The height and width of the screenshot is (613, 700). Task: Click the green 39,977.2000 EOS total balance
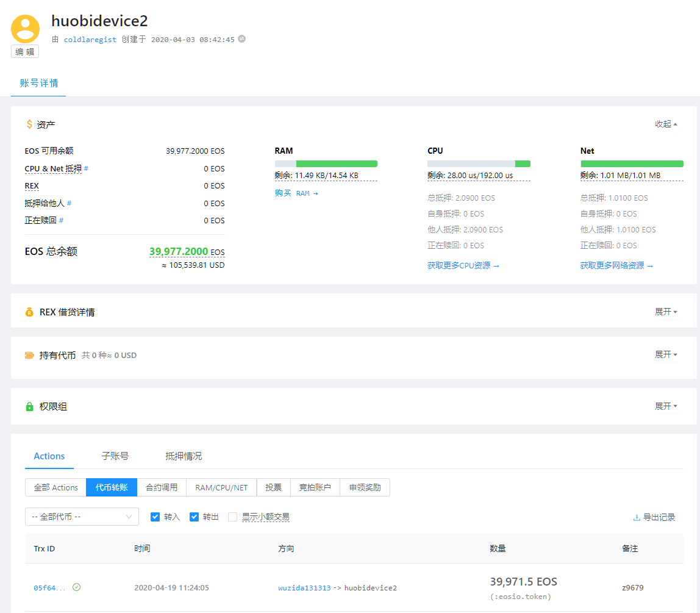point(187,252)
